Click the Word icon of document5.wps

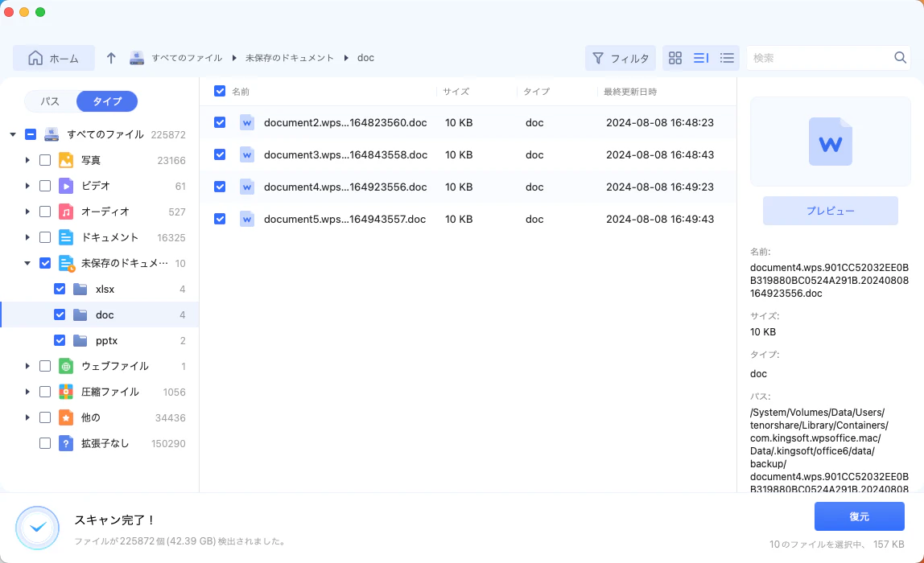click(x=247, y=219)
